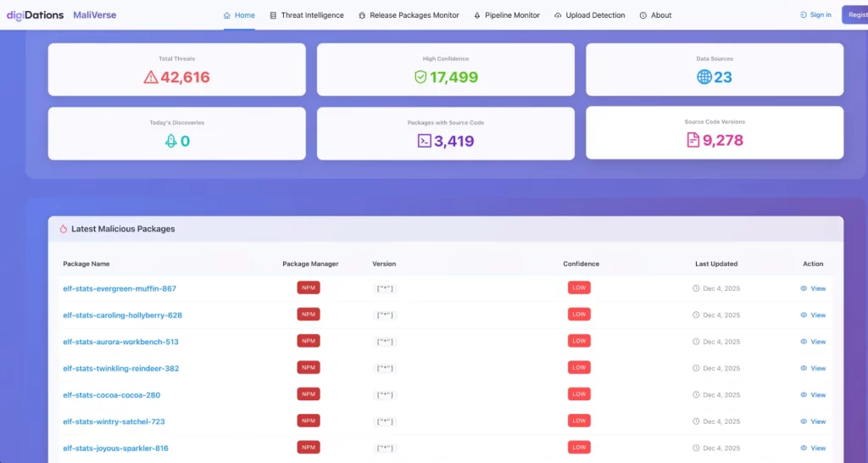Click the Source Code Versions document icon
The image size is (868, 463).
[x=693, y=141]
